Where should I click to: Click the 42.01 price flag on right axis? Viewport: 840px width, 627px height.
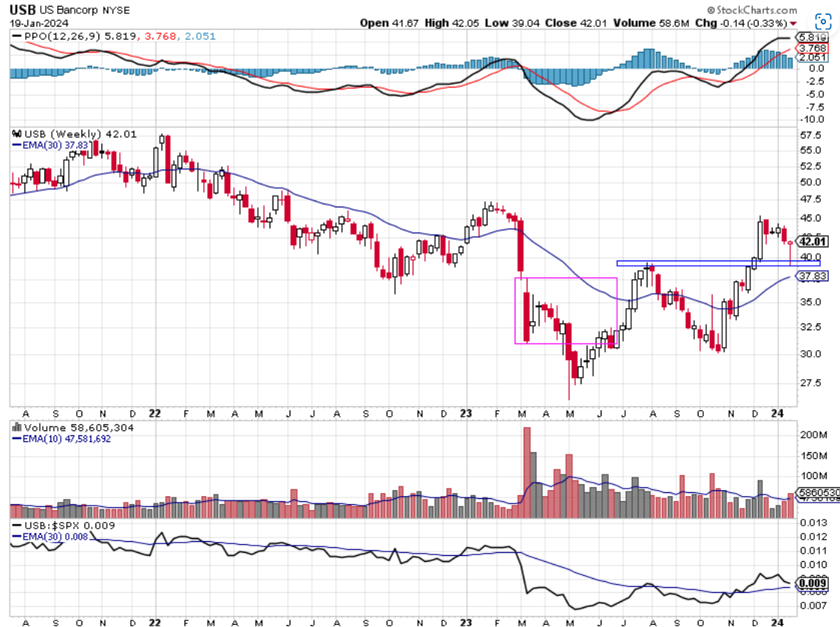point(812,241)
